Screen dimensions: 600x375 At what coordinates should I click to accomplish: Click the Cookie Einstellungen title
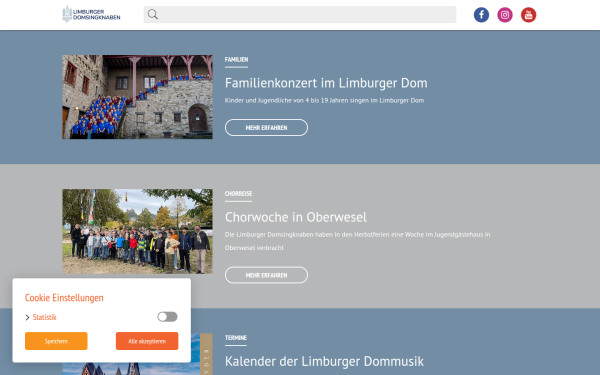(64, 298)
